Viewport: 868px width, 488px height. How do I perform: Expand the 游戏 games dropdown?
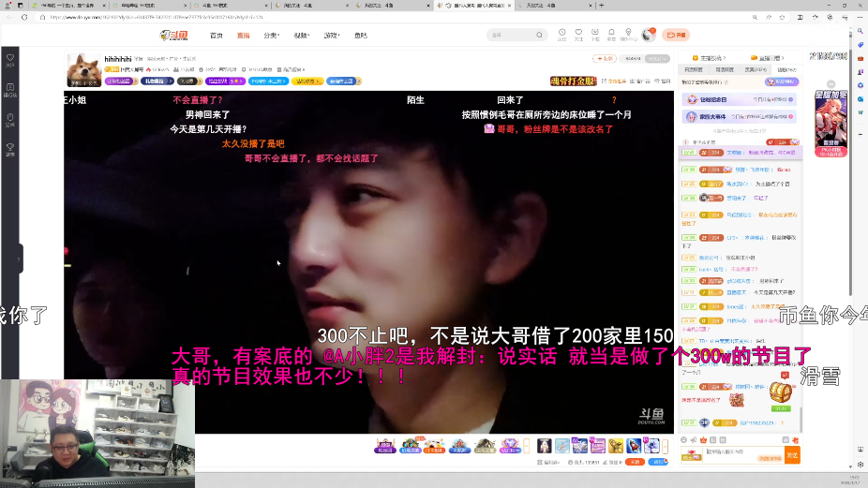[332, 36]
